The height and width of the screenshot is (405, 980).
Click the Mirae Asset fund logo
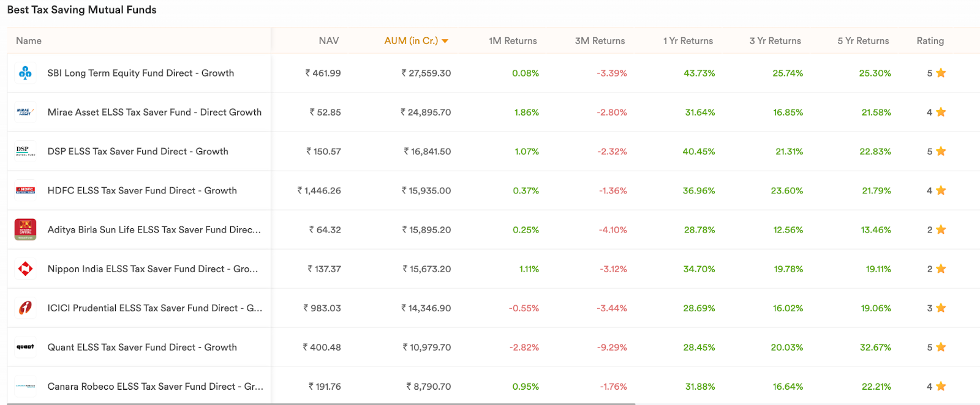pos(25,112)
